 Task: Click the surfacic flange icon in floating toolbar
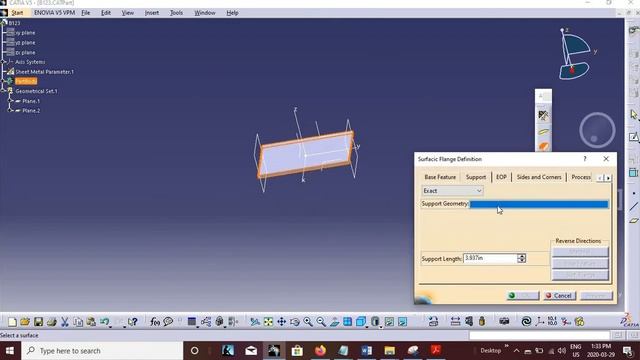(543, 145)
